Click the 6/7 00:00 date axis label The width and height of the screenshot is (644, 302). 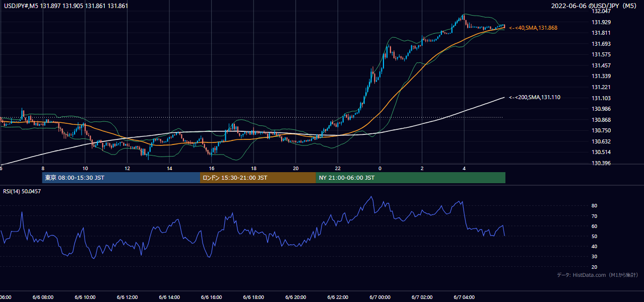[x=380, y=297]
